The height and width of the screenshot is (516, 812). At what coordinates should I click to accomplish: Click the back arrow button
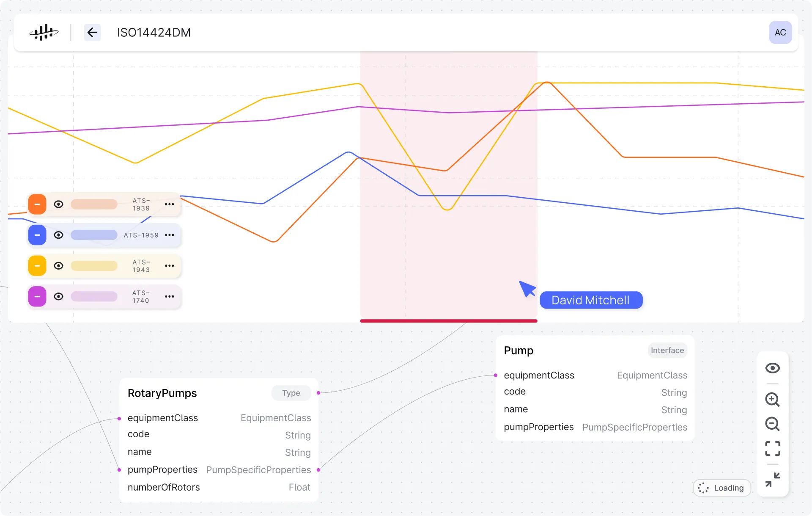point(92,33)
